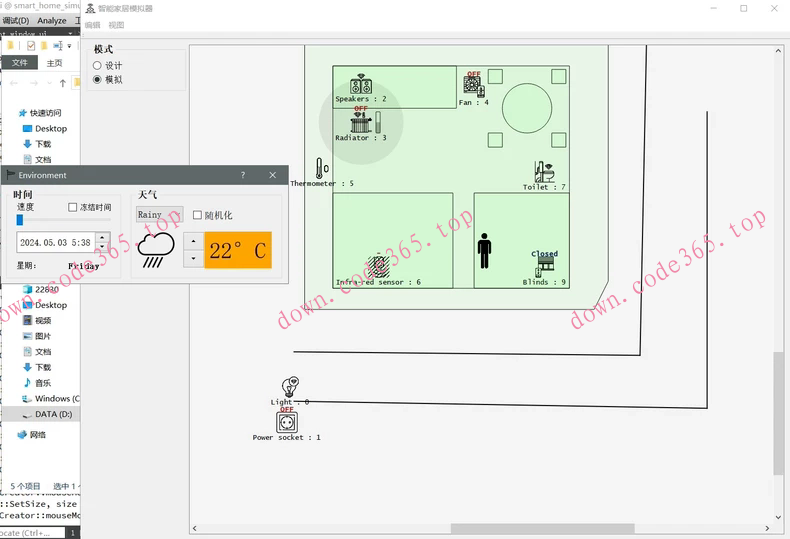
Task: Toggle the 随机化 weather checkbox
Action: click(x=197, y=215)
